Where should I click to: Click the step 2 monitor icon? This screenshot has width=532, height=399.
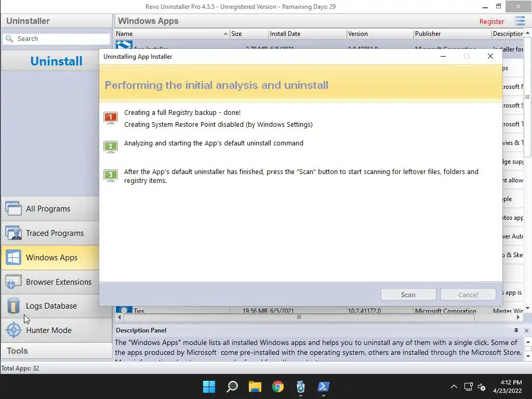coord(111,147)
